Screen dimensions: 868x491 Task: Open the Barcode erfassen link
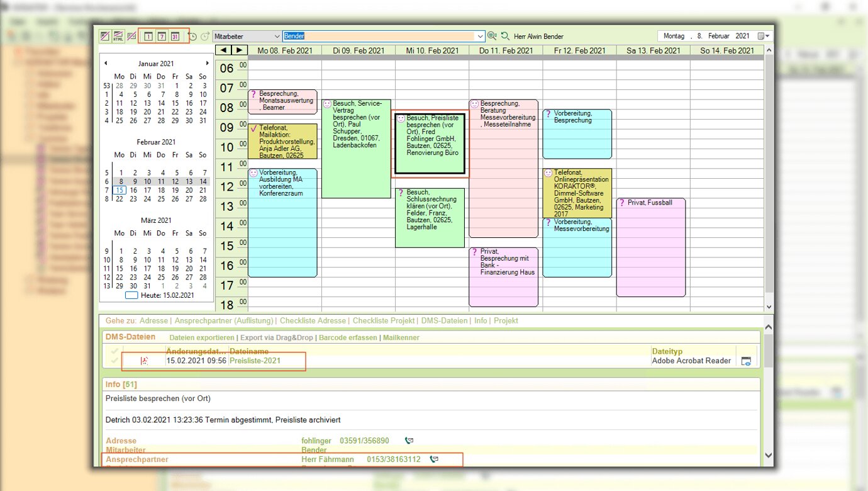pos(347,337)
